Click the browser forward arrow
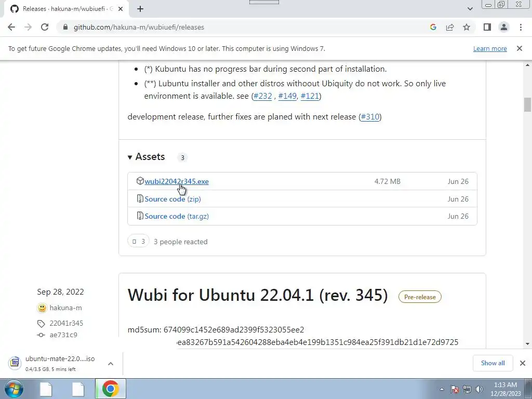The height and width of the screenshot is (399, 532). click(28, 27)
